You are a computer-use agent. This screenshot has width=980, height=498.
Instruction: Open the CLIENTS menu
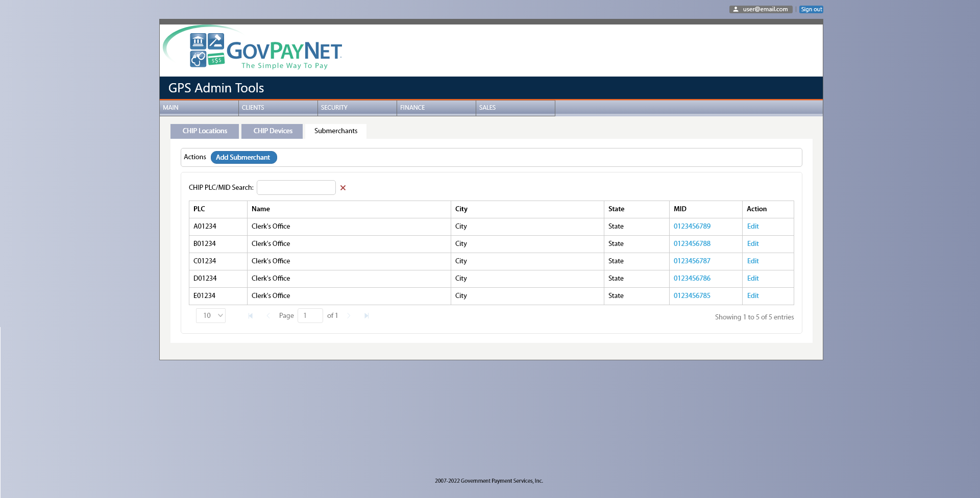click(278, 108)
